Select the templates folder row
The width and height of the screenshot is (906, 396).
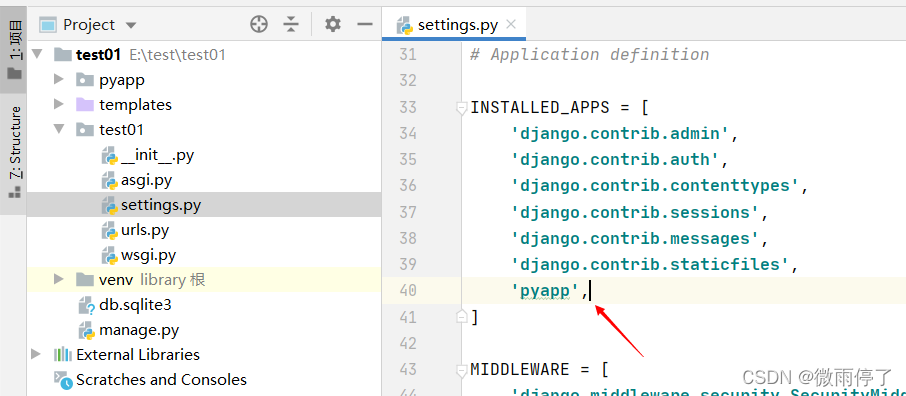[204, 105]
